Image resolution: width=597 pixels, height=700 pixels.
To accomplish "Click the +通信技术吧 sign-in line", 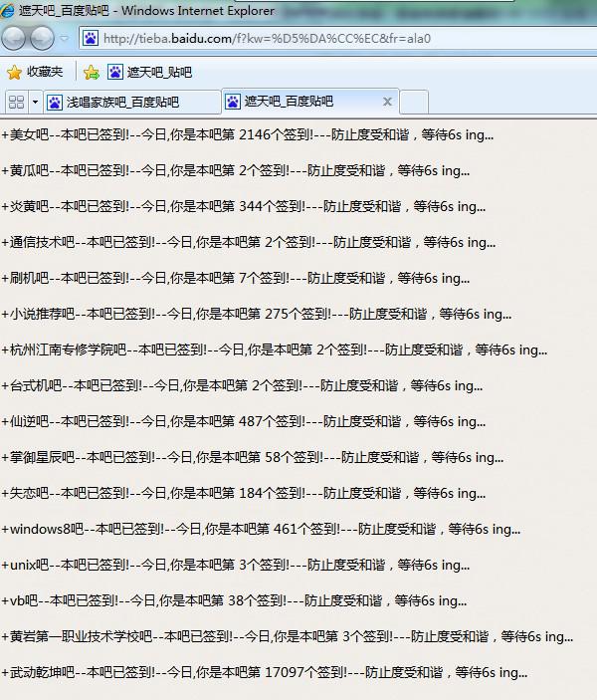I will [x=249, y=242].
